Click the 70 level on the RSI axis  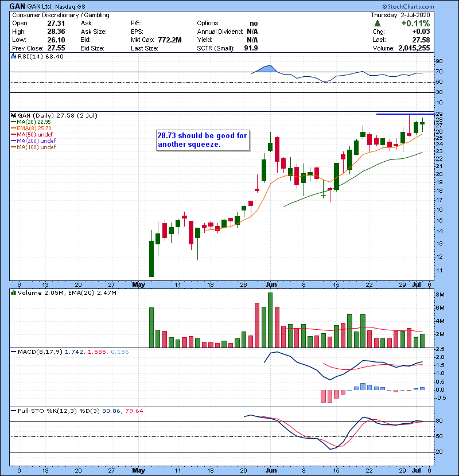(439, 72)
